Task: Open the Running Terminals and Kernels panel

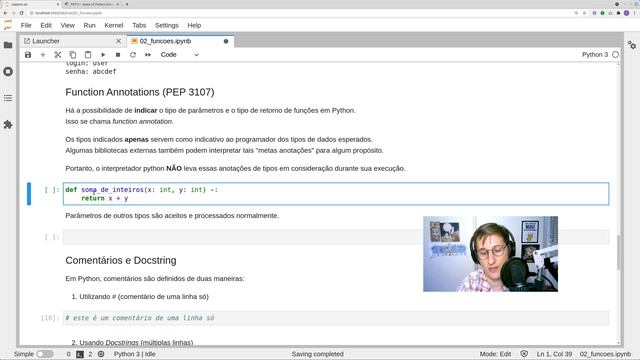Action: click(x=8, y=71)
